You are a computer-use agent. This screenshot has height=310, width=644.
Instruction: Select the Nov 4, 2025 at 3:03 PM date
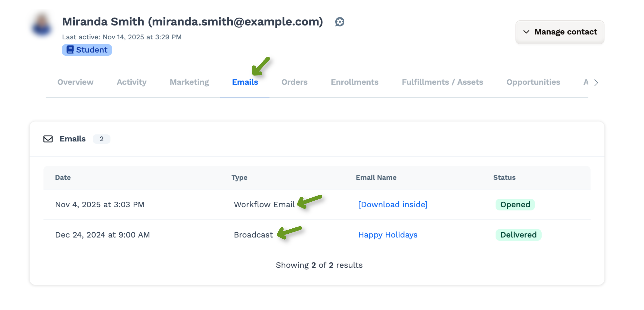[99, 204]
